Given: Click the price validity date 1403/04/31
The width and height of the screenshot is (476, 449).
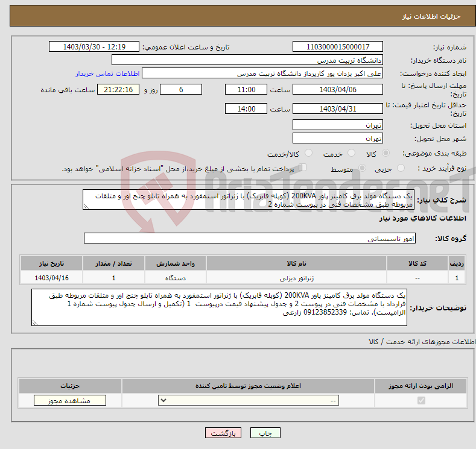Looking at the screenshot, I should (x=338, y=108).
